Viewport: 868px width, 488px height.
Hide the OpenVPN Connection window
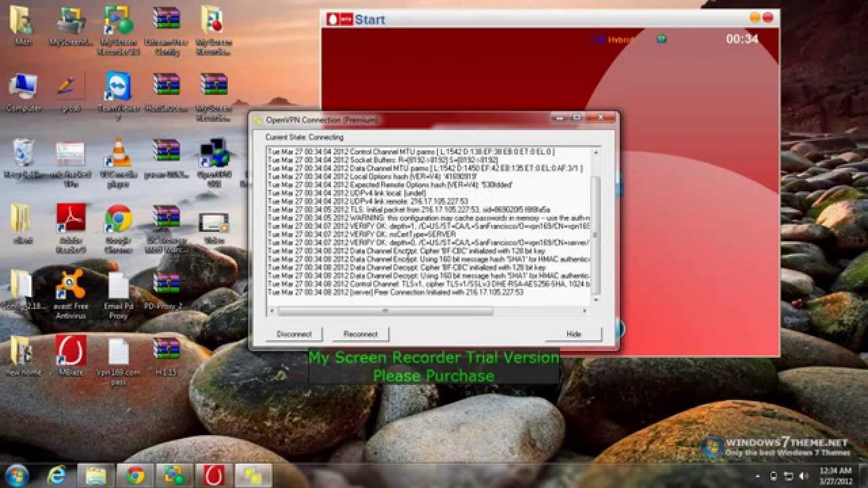pos(574,333)
